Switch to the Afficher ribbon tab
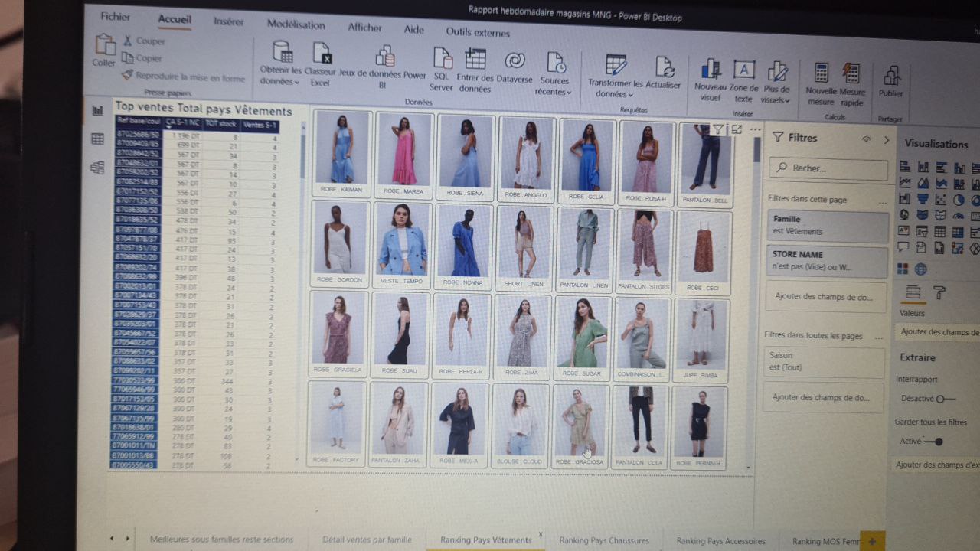Viewport: 980px width, 551px height. 364,28
